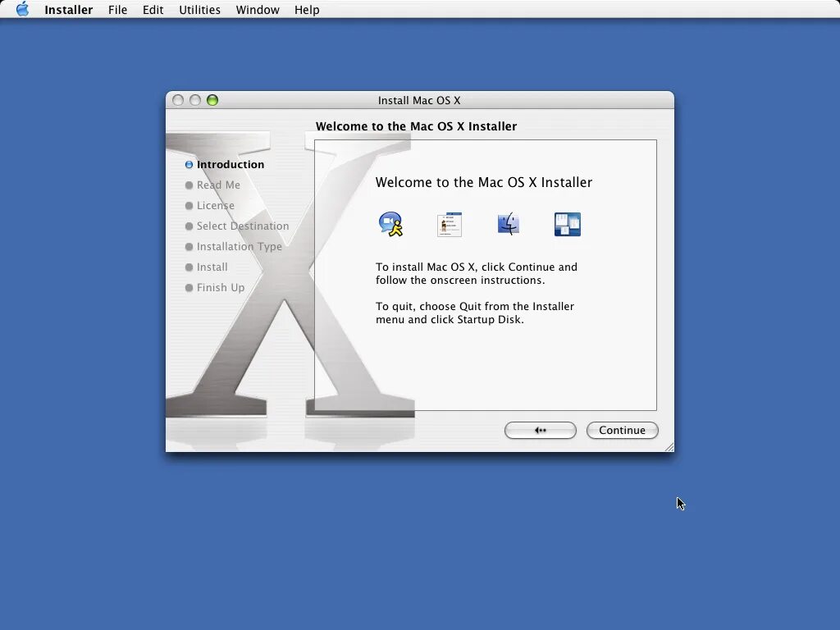The height and width of the screenshot is (630, 840).
Task: Click the gray Finish Up bullet
Action: [189, 288]
